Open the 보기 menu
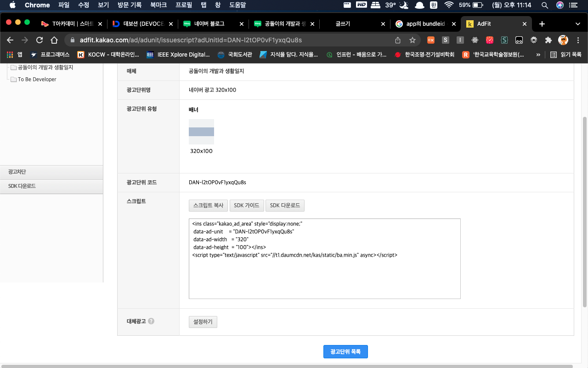588x368 pixels. (x=103, y=5)
